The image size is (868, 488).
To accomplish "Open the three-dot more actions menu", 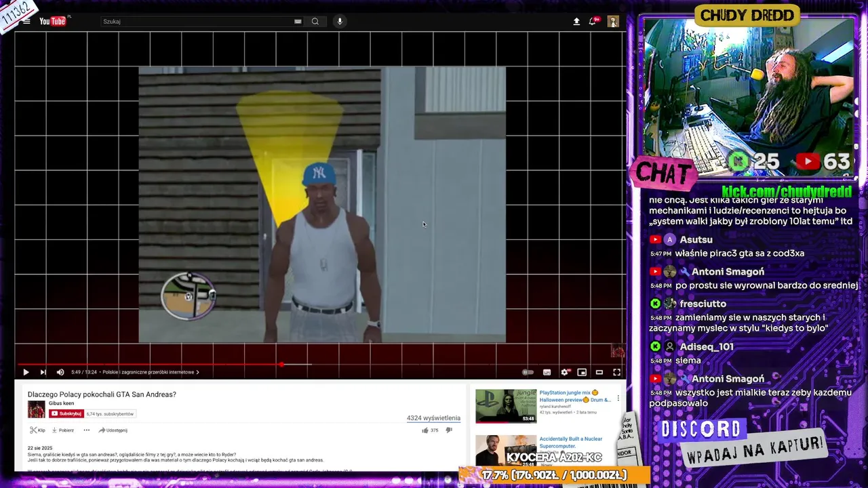I will click(x=86, y=430).
